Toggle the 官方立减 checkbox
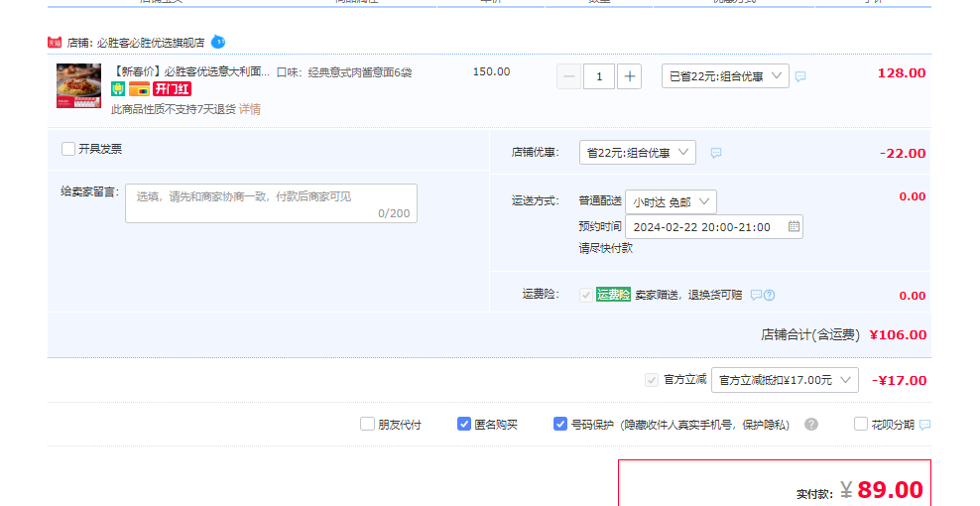The width and height of the screenshot is (980, 506). click(652, 380)
